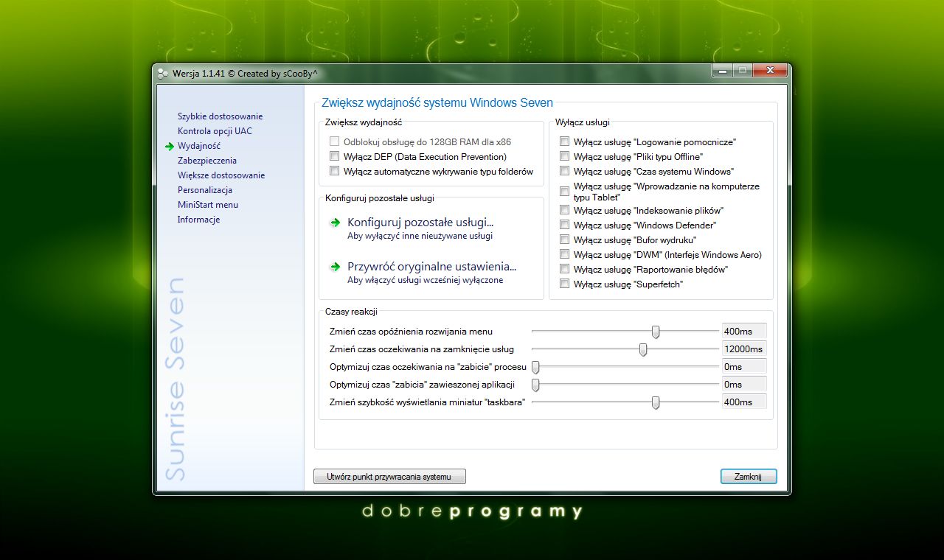944x560 pixels.
Task: Click Przywróć oryginalne ustawienia... link
Action: click(432, 267)
